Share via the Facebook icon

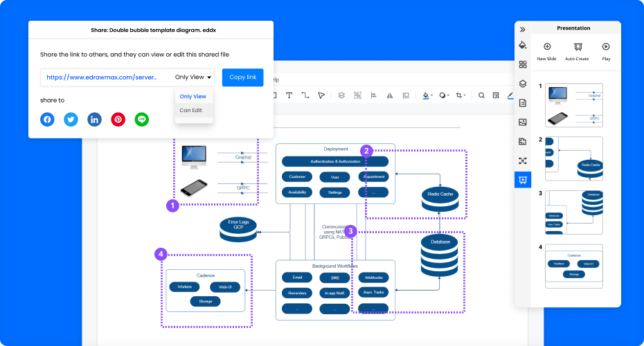[x=47, y=119]
